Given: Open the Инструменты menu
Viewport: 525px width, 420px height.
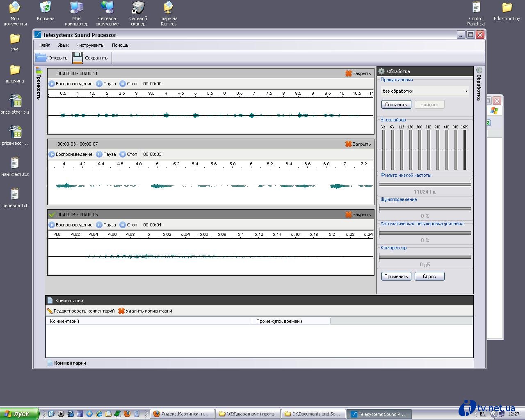Looking at the screenshot, I should coord(90,45).
